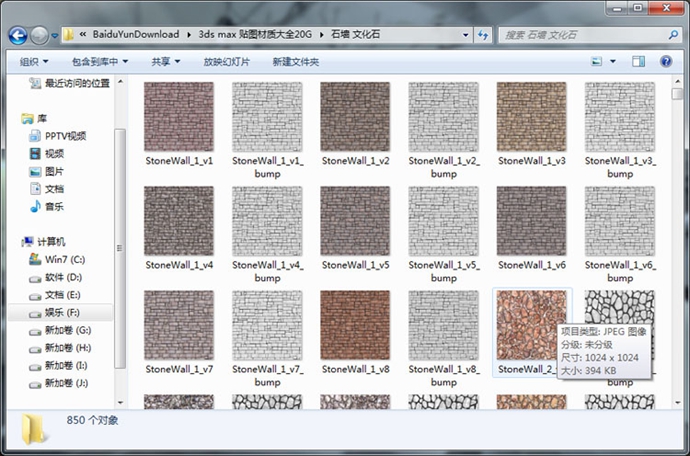Screen dimensions: 690x456
Task: Open PPTV视频 library
Action: click(58, 136)
